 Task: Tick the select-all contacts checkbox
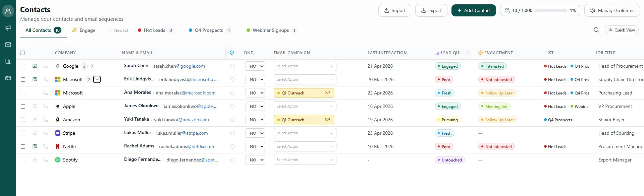coord(22,53)
